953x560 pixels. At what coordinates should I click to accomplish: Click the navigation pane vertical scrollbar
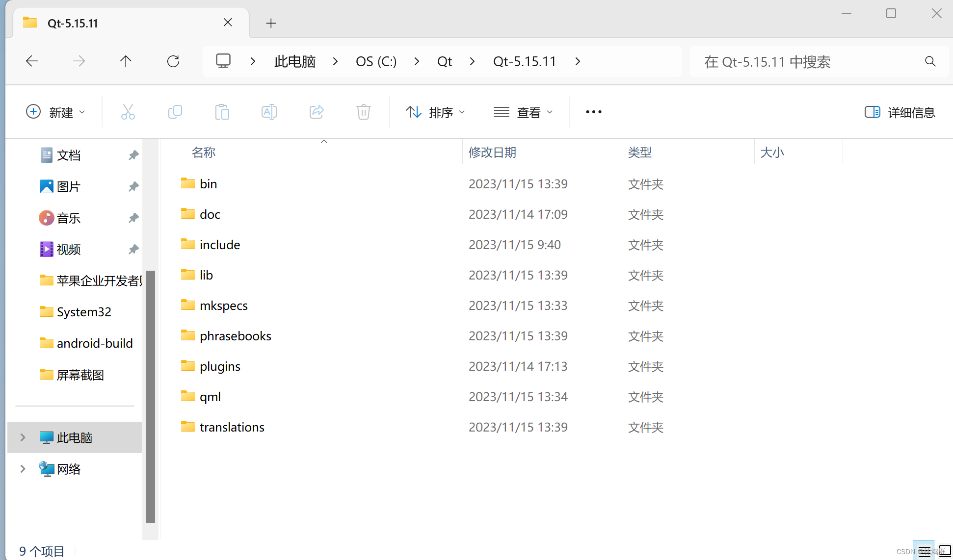point(151,397)
